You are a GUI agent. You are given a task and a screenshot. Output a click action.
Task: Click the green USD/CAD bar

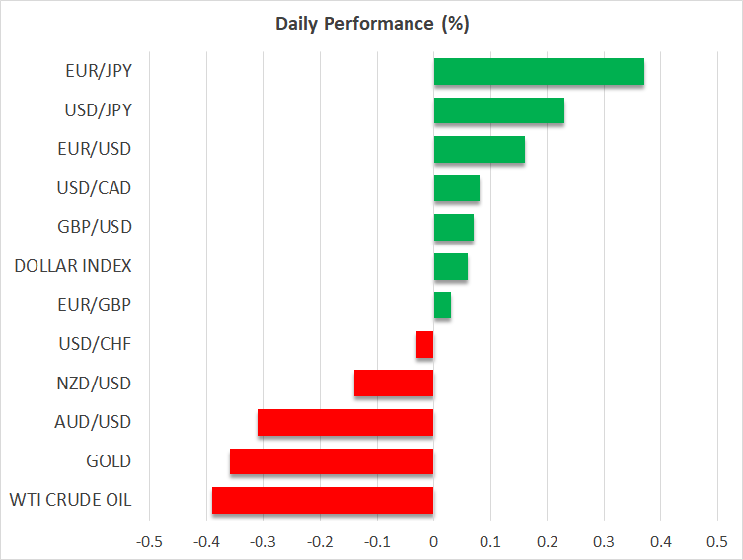pos(456,188)
